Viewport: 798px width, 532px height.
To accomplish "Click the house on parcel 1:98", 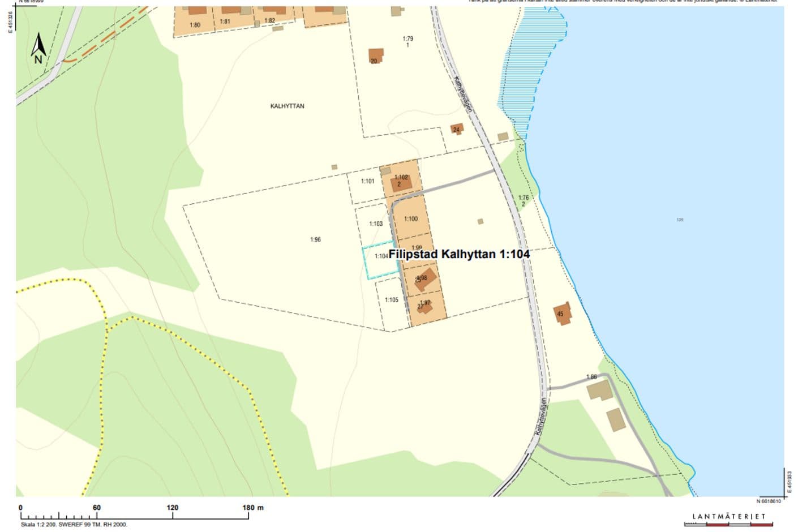I will 424,280.
